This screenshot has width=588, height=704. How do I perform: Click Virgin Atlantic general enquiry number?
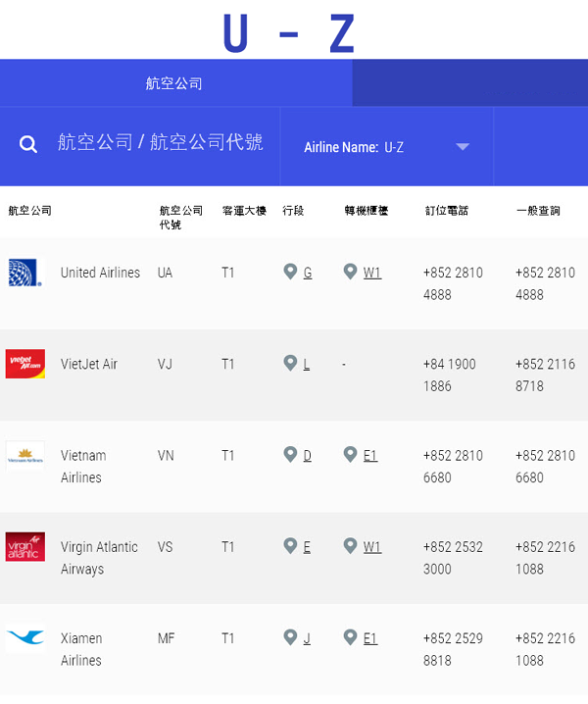pyautogui.click(x=545, y=558)
